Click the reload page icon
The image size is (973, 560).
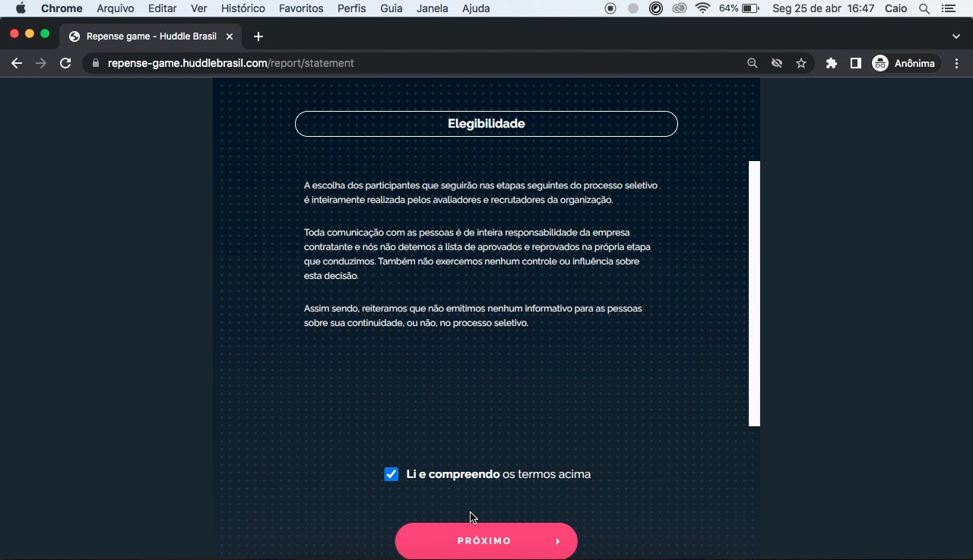(x=65, y=63)
